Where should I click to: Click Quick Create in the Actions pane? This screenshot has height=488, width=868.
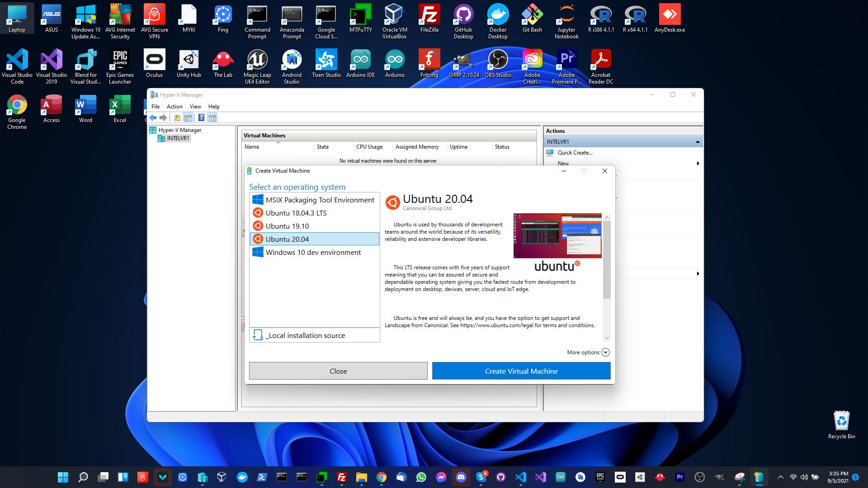pos(575,153)
